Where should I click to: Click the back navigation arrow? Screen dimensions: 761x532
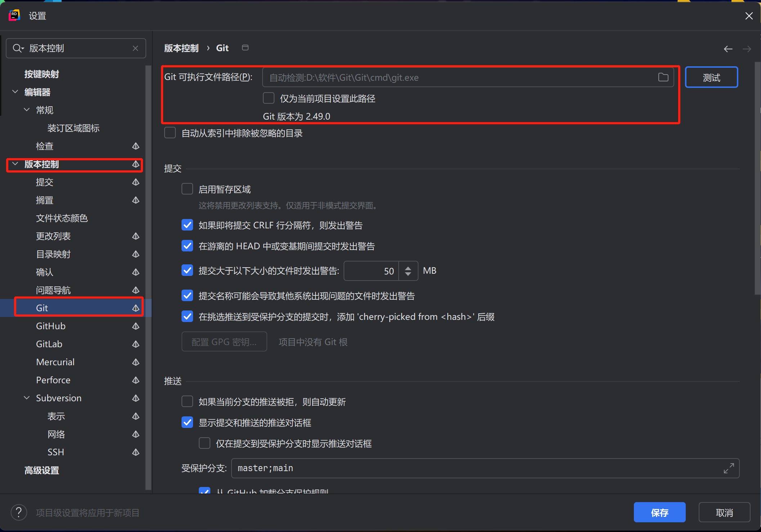(728, 49)
